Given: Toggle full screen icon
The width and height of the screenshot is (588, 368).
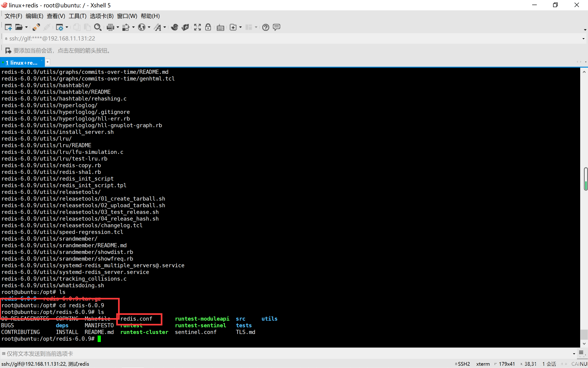Looking at the screenshot, I should click(x=197, y=27).
